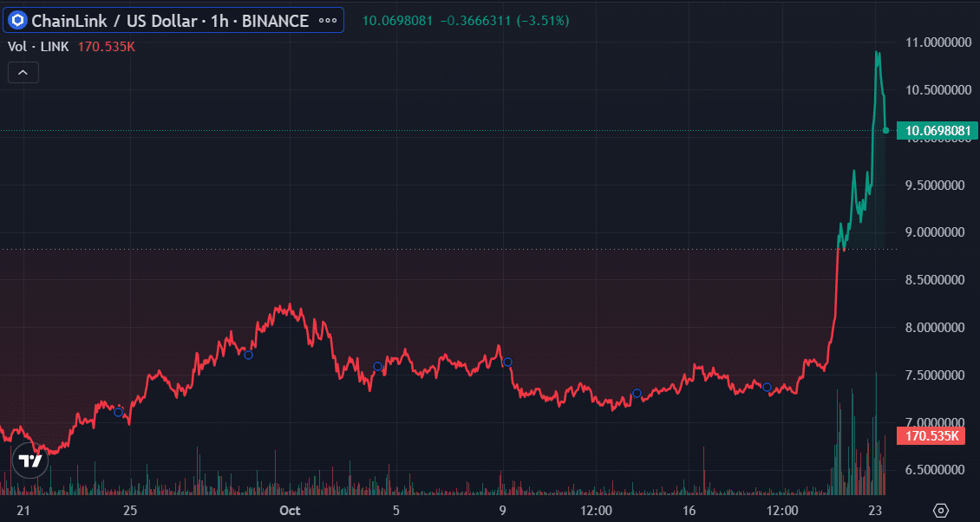Click the blue circle marker between first 12:00 and 16

(x=637, y=393)
